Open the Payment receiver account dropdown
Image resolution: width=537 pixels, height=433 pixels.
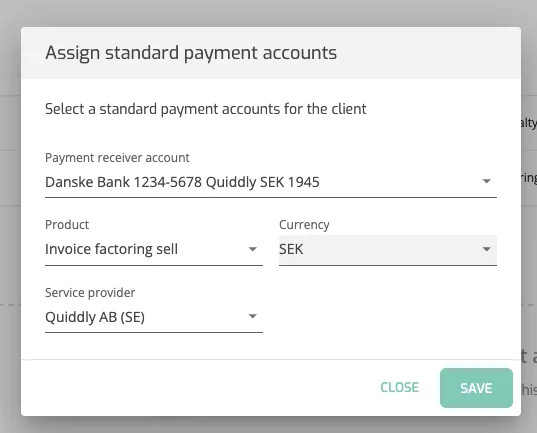[271, 182]
